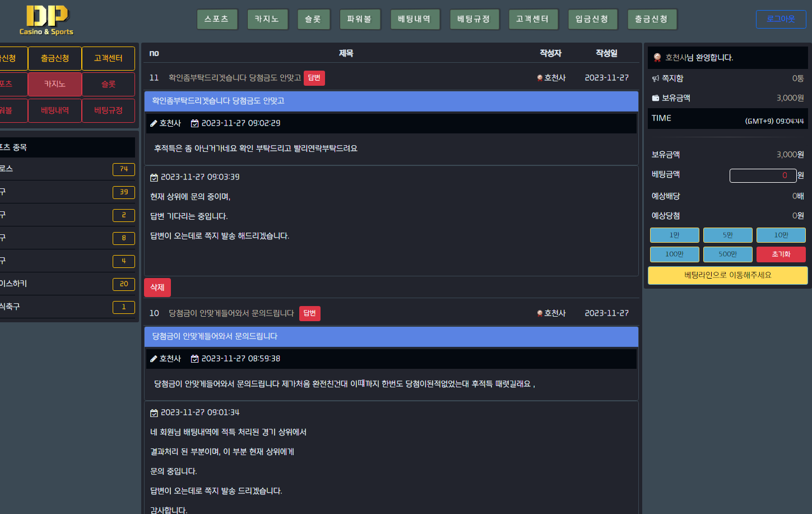This screenshot has height=514, width=812.
Task: Click the megaphone icon next to 쪽지함
Action: click(x=655, y=79)
